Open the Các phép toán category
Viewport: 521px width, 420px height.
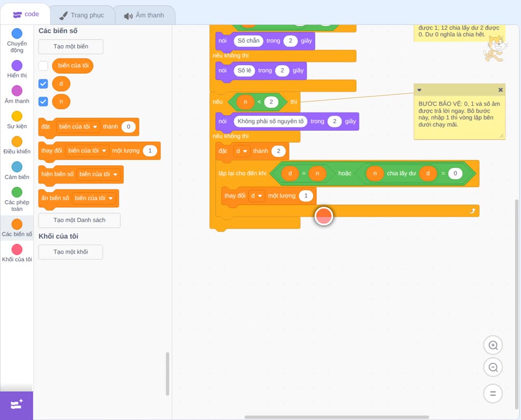pos(17,200)
